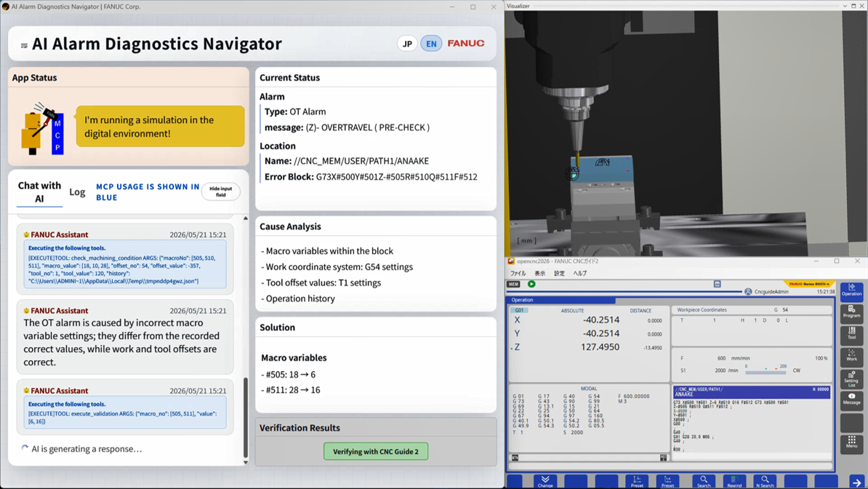This screenshot has width=868, height=489.
Task: Switch language to JP
Action: pyautogui.click(x=407, y=43)
